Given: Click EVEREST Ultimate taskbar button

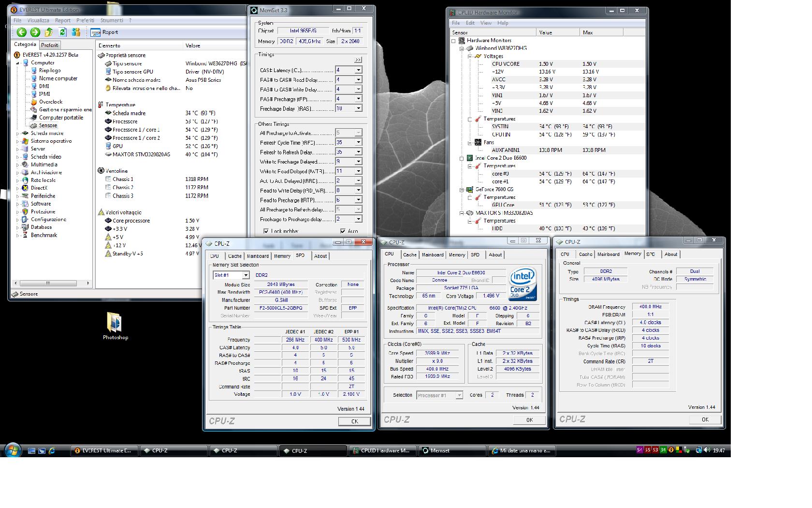Looking at the screenshot, I should 104,451.
